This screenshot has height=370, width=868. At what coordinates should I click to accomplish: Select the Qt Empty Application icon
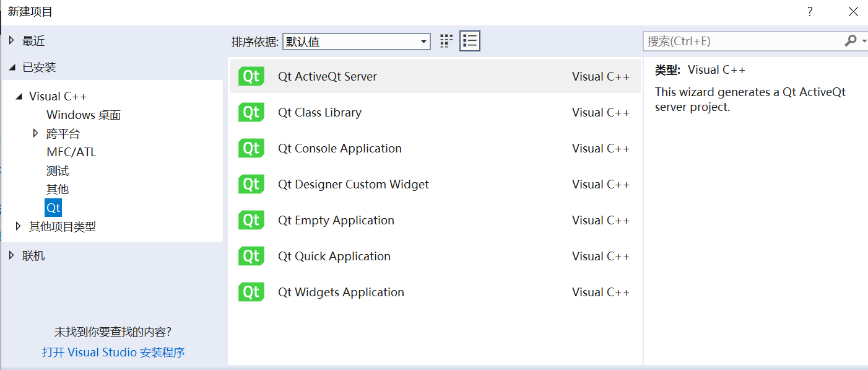(251, 220)
